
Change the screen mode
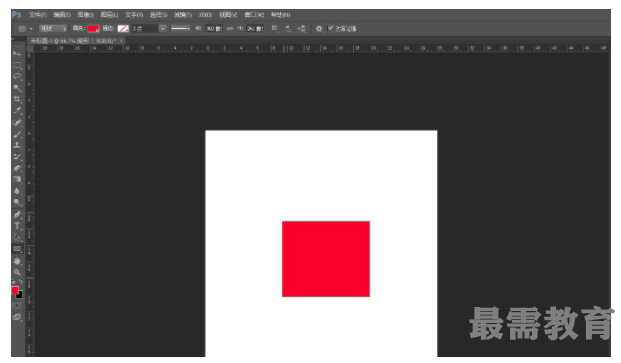pyautogui.click(x=17, y=317)
